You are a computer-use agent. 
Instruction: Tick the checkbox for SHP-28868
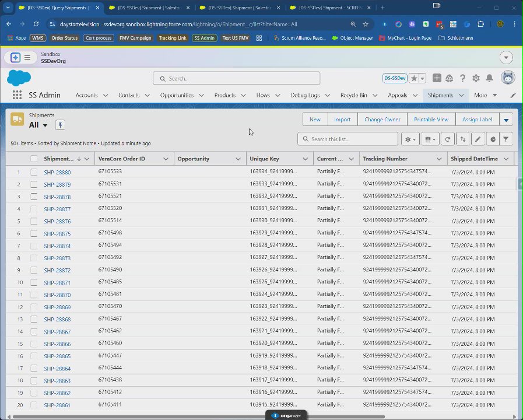click(x=34, y=319)
